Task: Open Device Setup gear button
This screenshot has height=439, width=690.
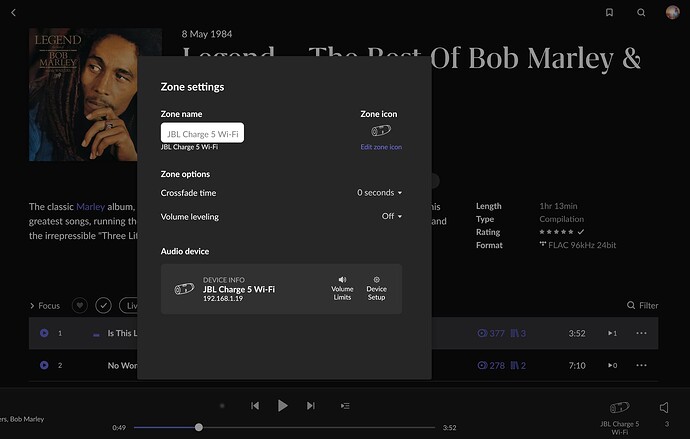Action: pyautogui.click(x=376, y=289)
